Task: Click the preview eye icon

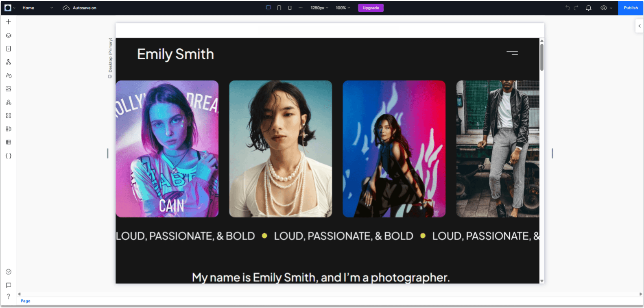Action: click(x=604, y=8)
